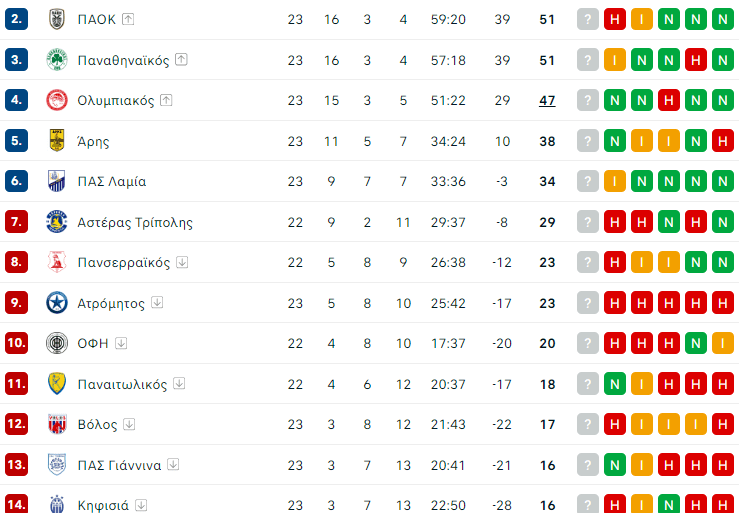The width and height of the screenshot is (739, 513).
Task: Click the Παναιτωλικός yellow club crest
Action: 56,384
